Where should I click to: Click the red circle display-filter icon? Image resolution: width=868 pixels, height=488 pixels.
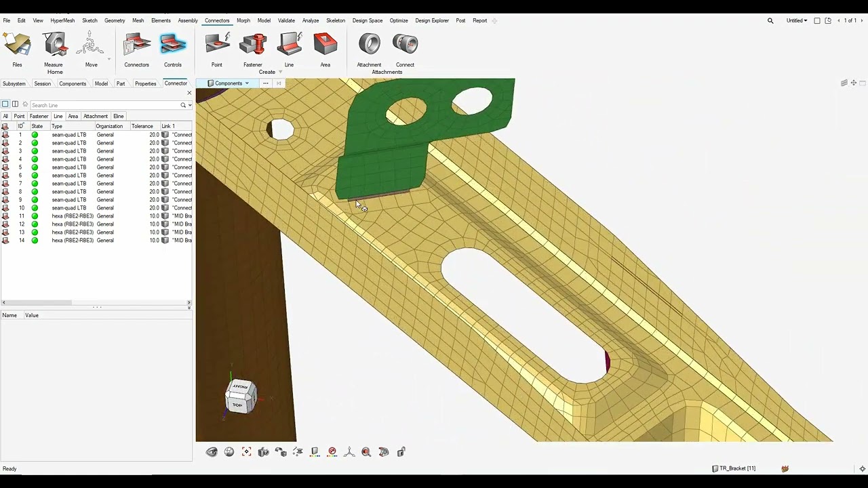pos(332,451)
